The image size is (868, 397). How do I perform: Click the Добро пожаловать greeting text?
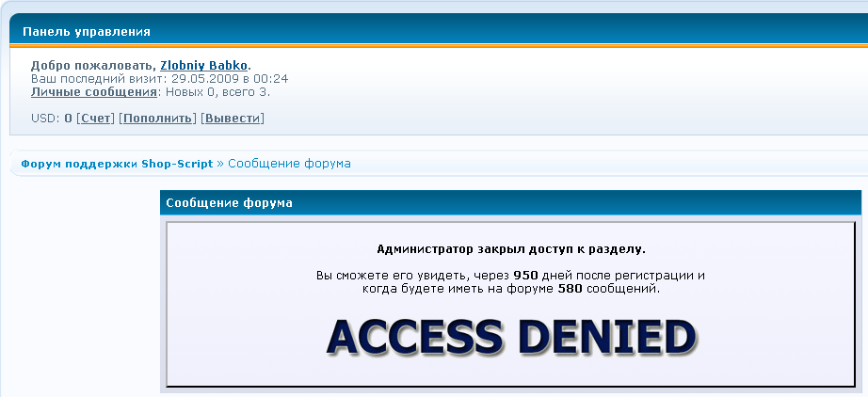93,66
